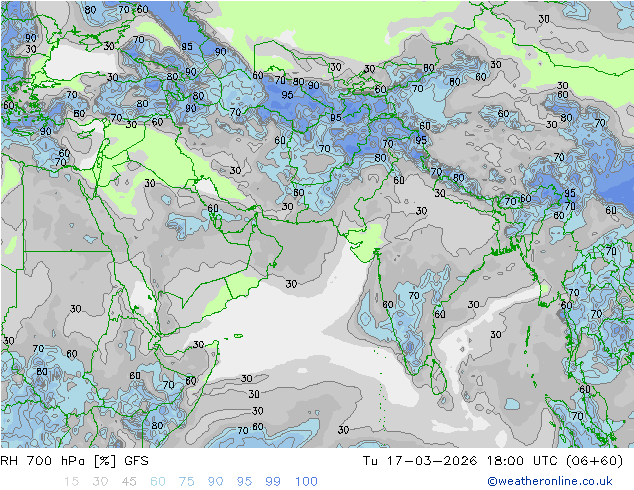
Task: Click legend value 60 below the map
Action: (x=158, y=482)
